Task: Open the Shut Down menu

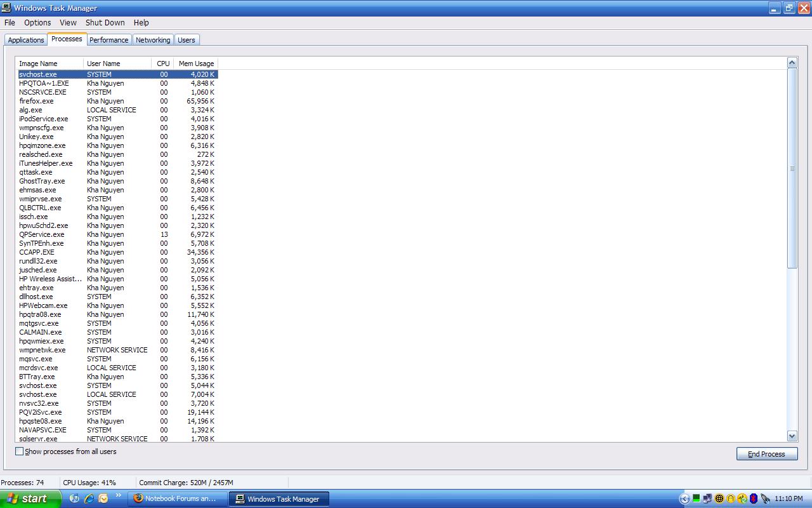Action: tap(105, 22)
